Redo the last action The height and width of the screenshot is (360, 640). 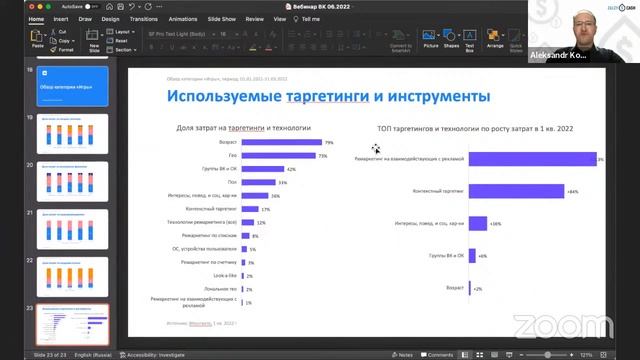(148, 7)
